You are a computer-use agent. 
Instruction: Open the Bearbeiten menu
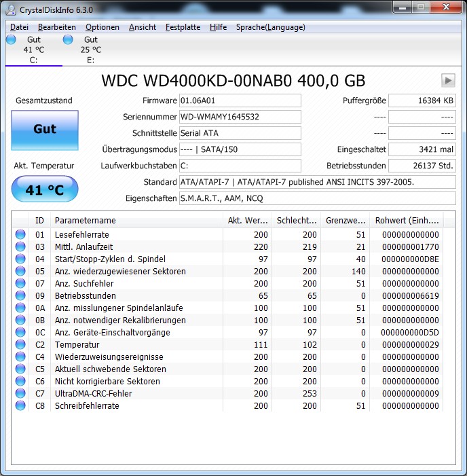tap(57, 27)
